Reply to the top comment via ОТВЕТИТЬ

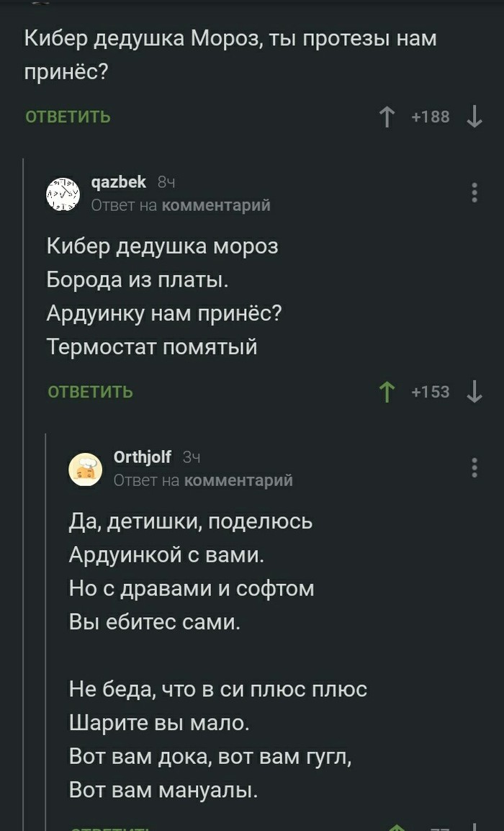pyautogui.click(x=68, y=117)
